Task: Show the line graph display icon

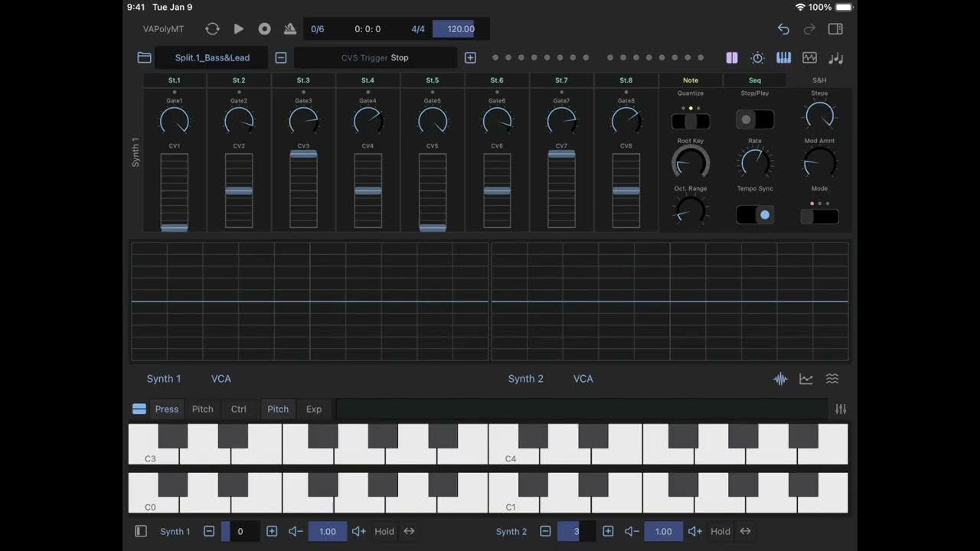Action: (806, 379)
